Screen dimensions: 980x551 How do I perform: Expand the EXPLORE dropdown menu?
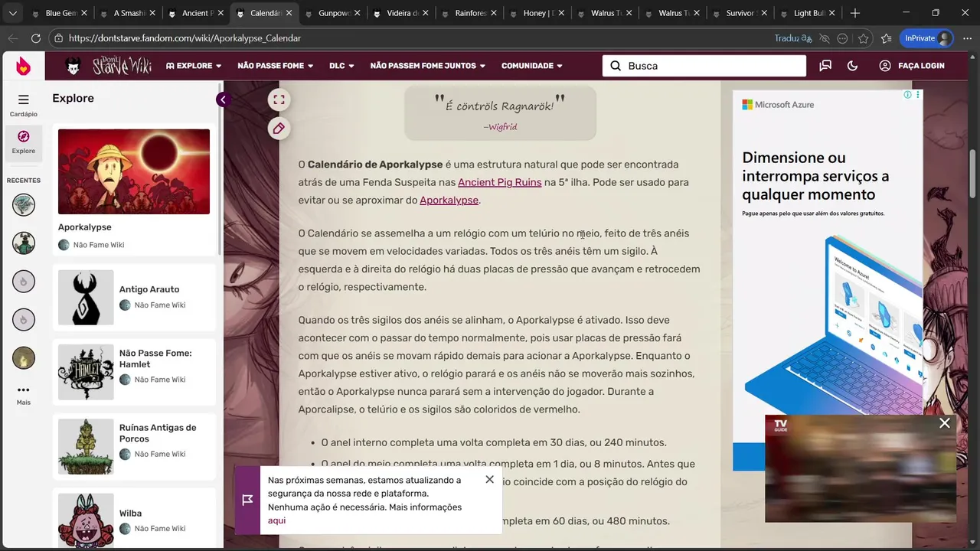(x=194, y=66)
